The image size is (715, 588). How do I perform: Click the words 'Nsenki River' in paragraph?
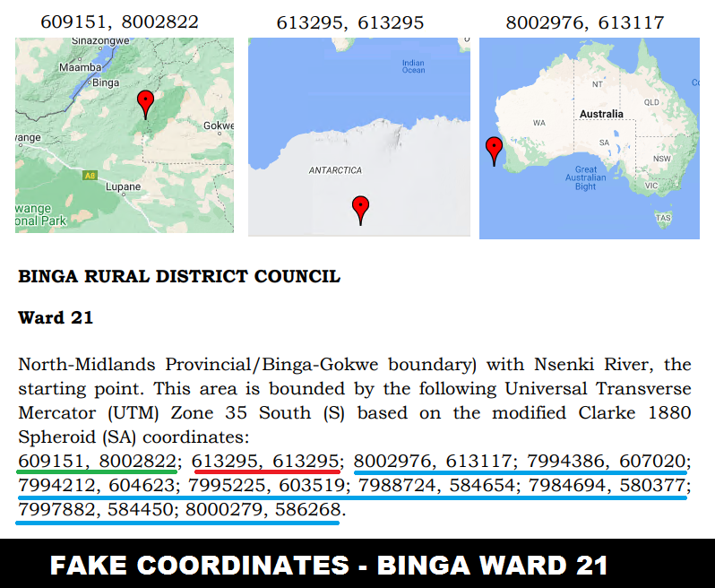tap(594, 365)
